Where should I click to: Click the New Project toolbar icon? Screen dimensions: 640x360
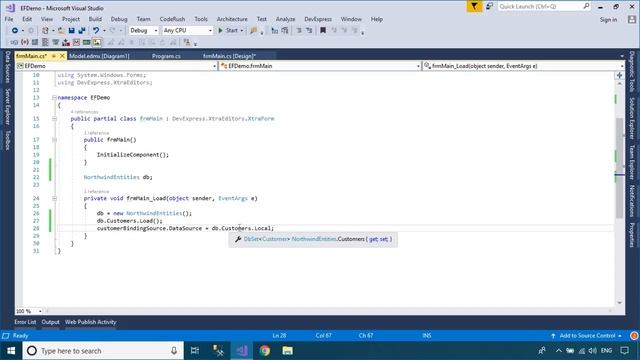[45, 31]
